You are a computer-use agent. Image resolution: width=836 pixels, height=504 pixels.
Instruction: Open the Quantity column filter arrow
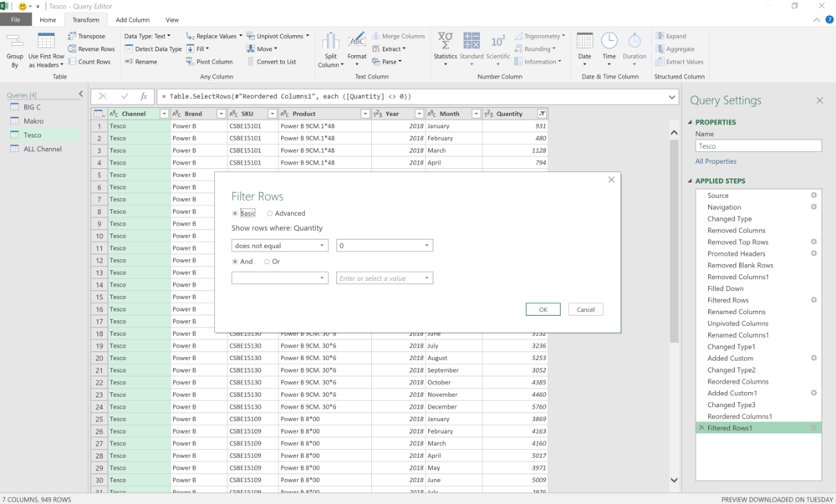coord(542,113)
